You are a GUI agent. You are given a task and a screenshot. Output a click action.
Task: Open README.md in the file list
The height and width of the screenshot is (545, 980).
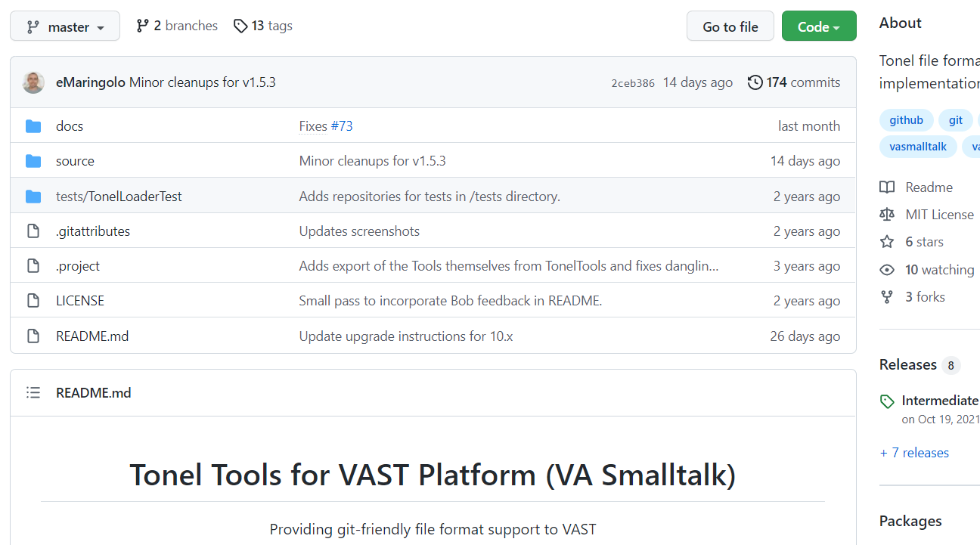(92, 336)
